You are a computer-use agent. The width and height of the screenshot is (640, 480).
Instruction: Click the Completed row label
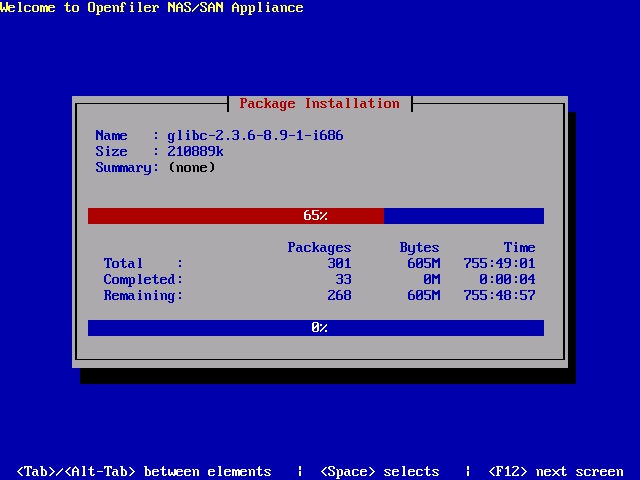[x=142, y=280]
